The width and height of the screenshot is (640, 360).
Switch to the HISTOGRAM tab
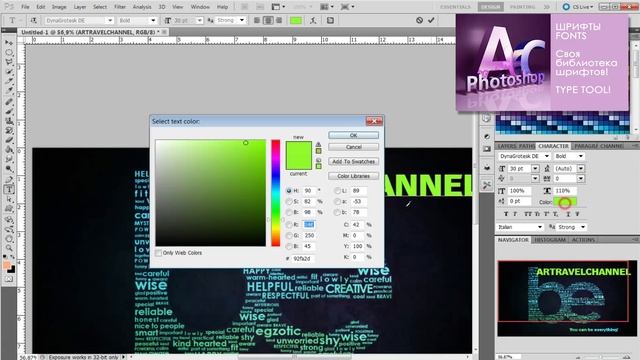[x=550, y=240]
